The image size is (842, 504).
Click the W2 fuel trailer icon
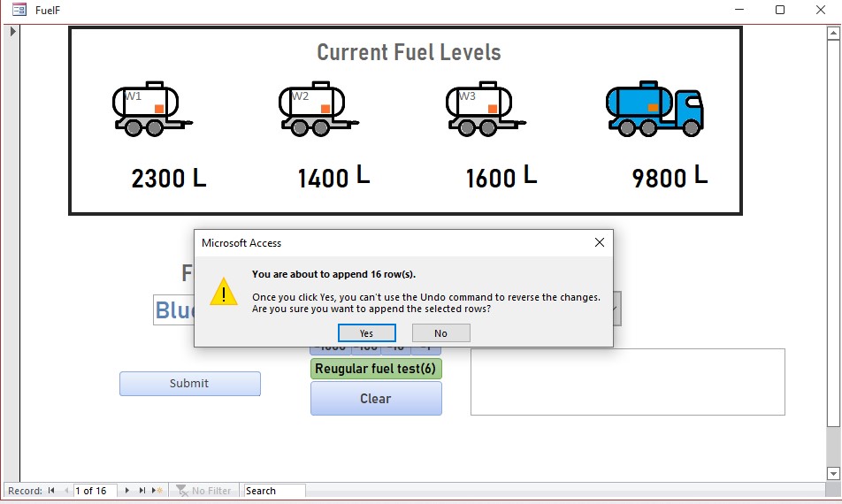318,109
